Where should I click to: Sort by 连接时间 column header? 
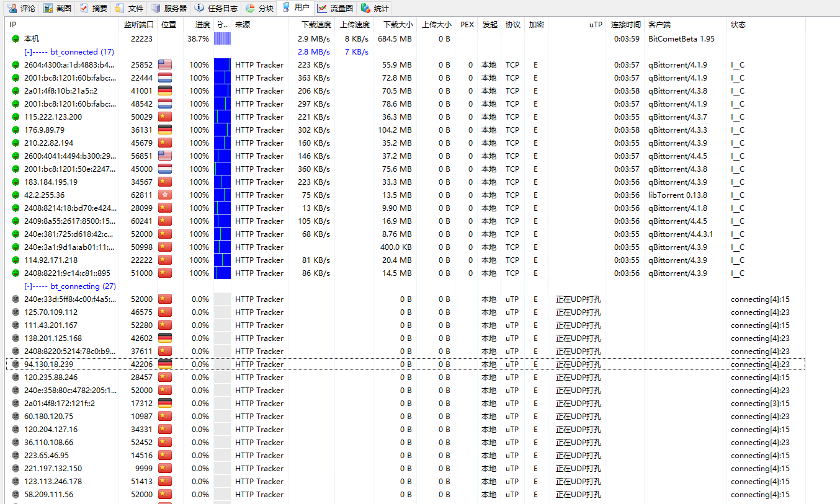coord(625,25)
